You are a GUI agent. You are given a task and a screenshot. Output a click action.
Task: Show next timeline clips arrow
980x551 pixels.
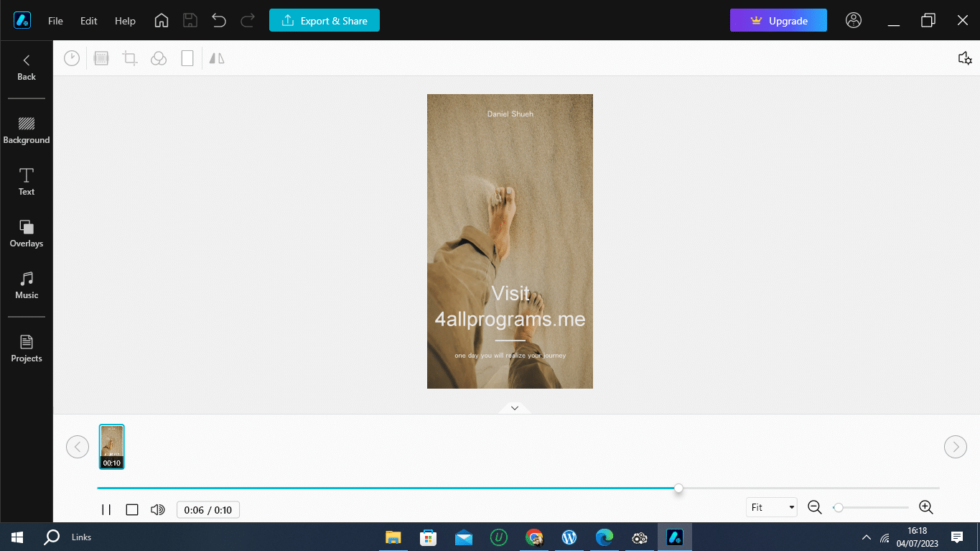[x=956, y=447]
